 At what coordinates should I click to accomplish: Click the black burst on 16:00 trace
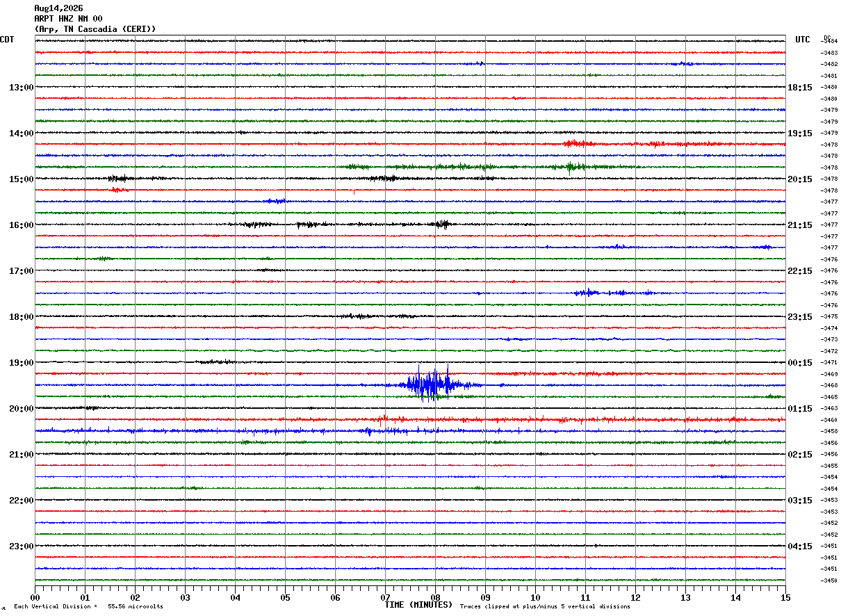pos(441,224)
